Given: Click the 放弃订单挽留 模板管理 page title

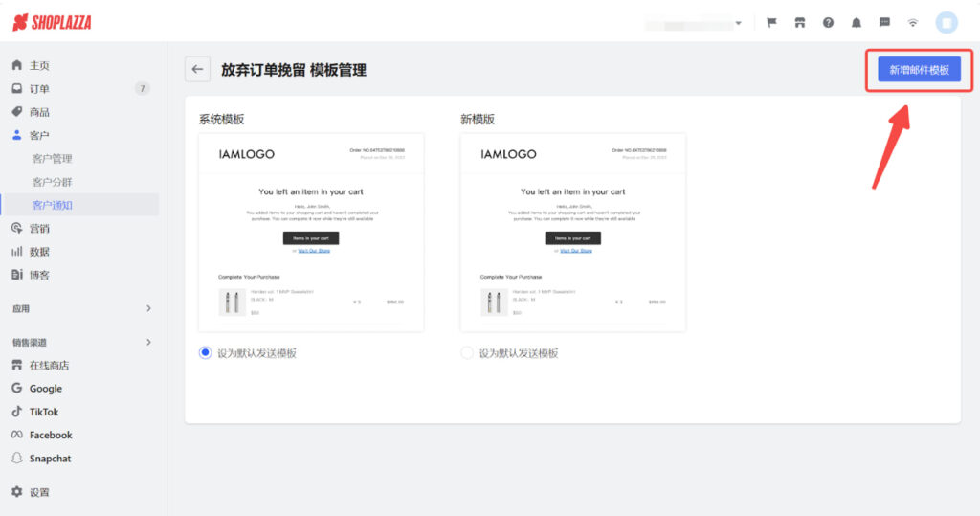Looking at the screenshot, I should (x=294, y=70).
